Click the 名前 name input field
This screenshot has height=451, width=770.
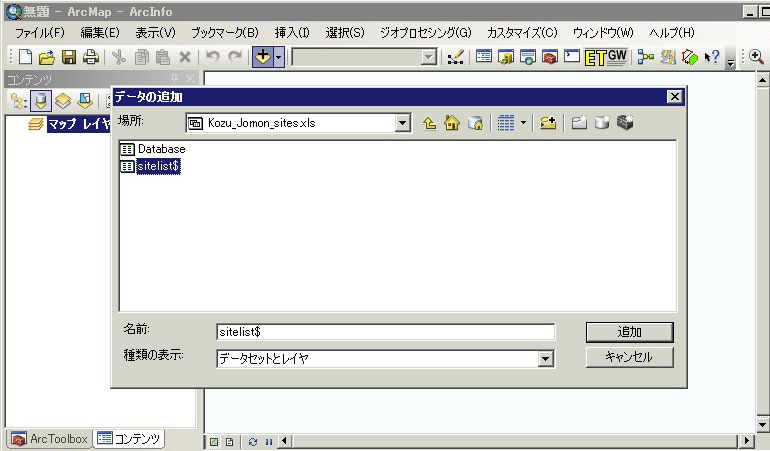pos(385,332)
